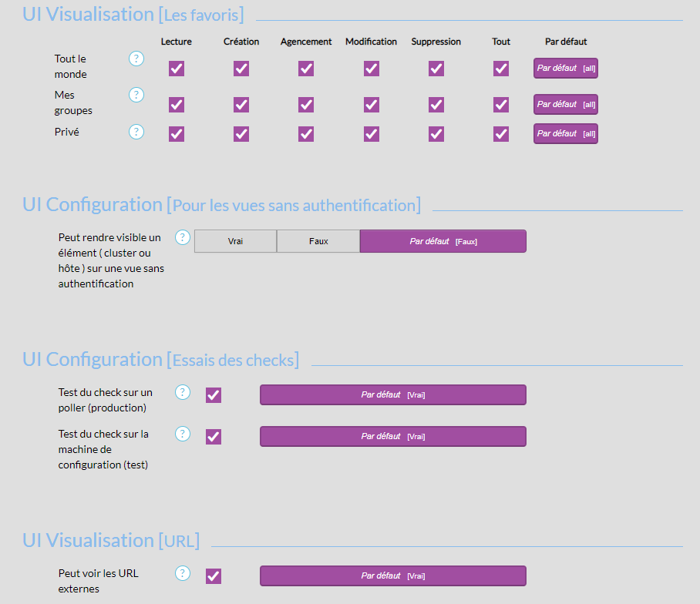The height and width of the screenshot is (604, 700).
Task: Click help icon next to Tout le monde
Action: click(136, 59)
